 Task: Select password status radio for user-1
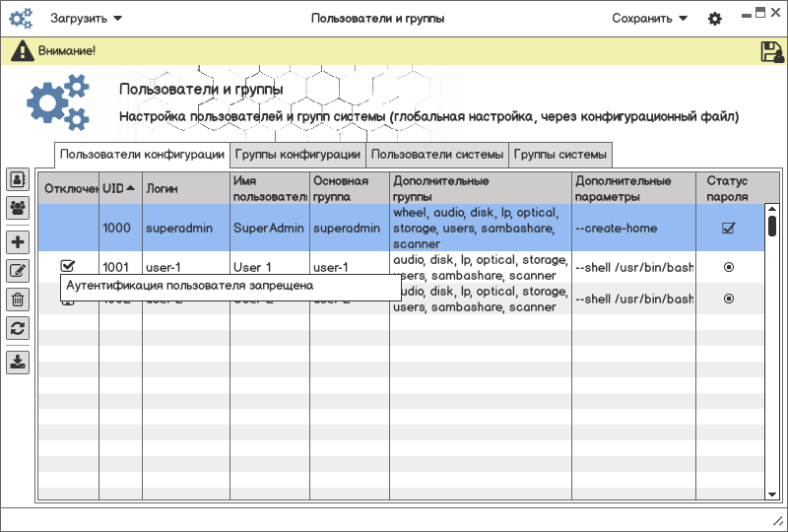pyautogui.click(x=729, y=267)
